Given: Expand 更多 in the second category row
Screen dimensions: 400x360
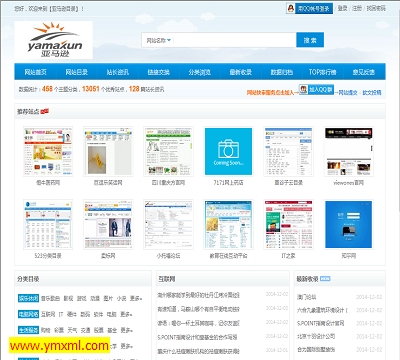Looking at the screenshot, I should point(126,314).
